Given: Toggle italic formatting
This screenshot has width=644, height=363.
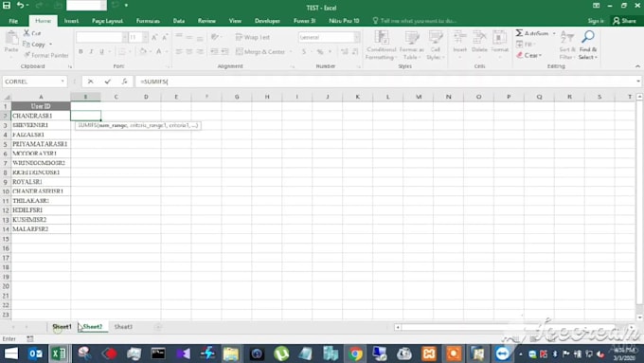Looking at the screenshot, I should pos(91,51).
